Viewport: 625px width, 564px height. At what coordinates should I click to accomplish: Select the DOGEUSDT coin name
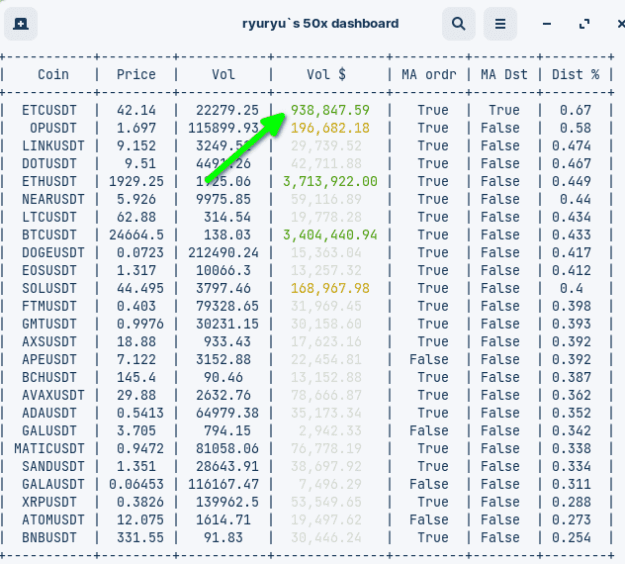pyautogui.click(x=53, y=253)
